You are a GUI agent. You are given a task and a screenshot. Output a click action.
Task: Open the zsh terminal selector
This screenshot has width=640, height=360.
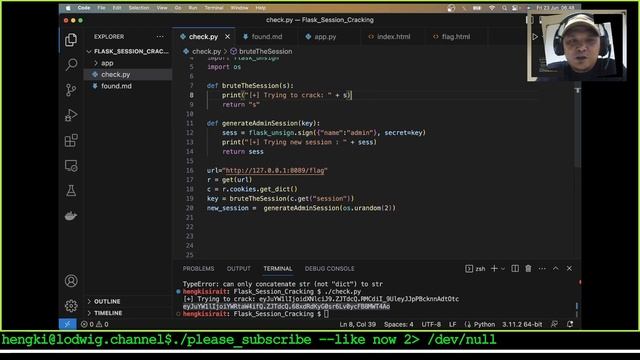point(475,269)
